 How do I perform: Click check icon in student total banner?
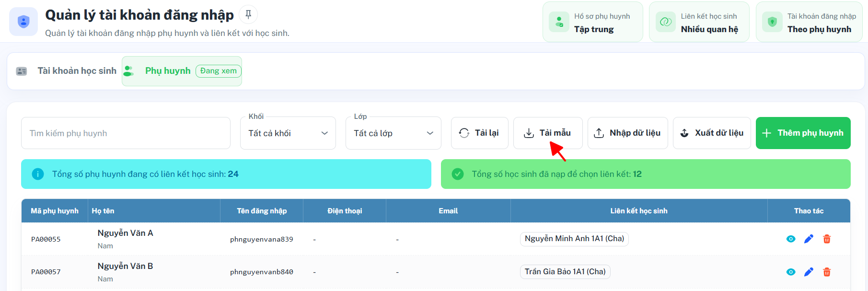coord(458,174)
